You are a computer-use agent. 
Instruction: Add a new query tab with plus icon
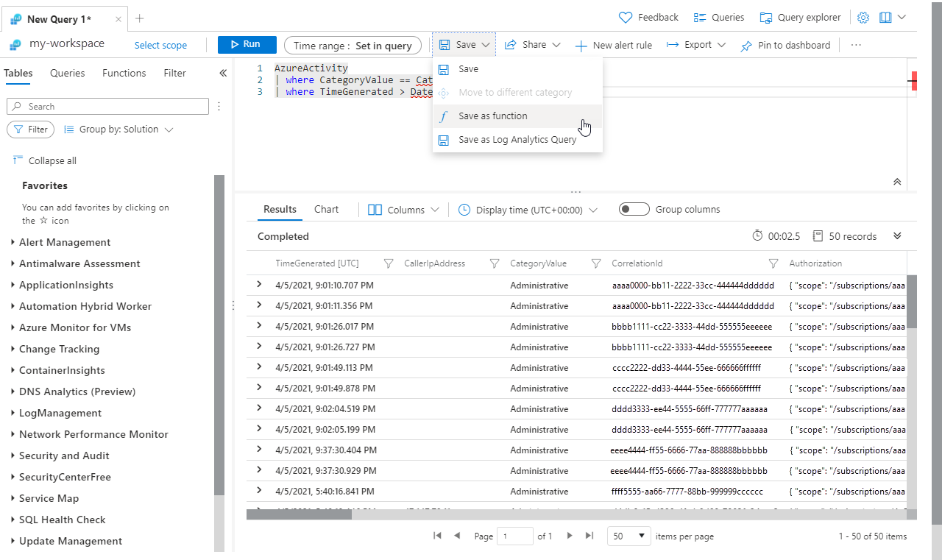point(140,18)
